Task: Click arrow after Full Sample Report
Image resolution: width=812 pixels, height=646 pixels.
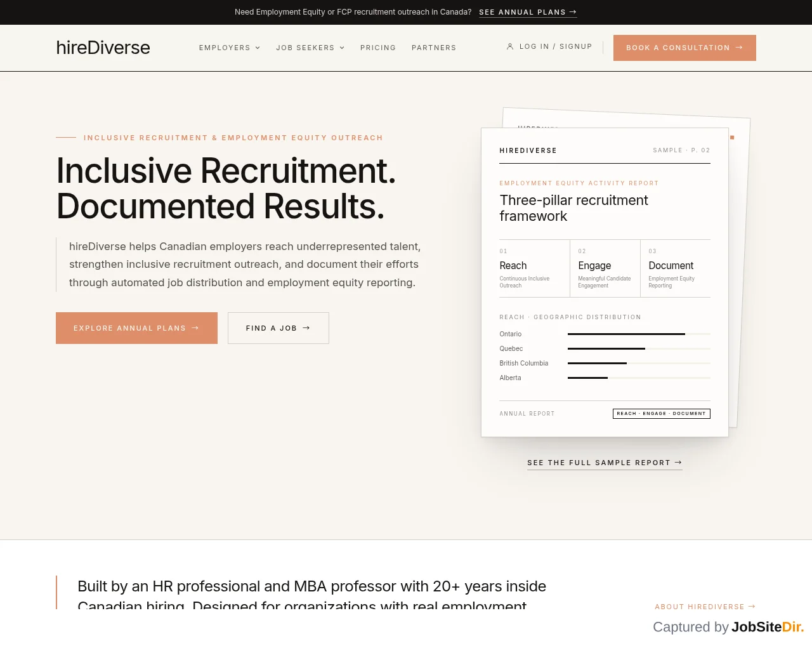Action: [678, 463]
